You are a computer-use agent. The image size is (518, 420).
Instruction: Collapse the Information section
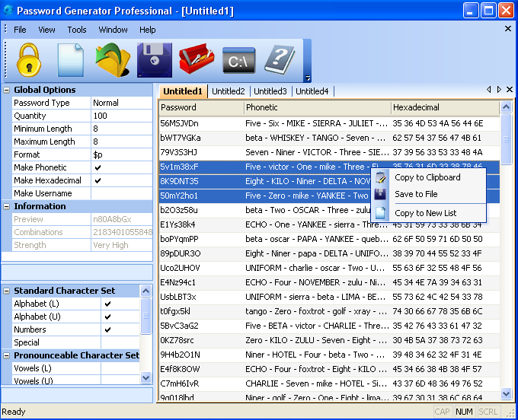pos(7,206)
